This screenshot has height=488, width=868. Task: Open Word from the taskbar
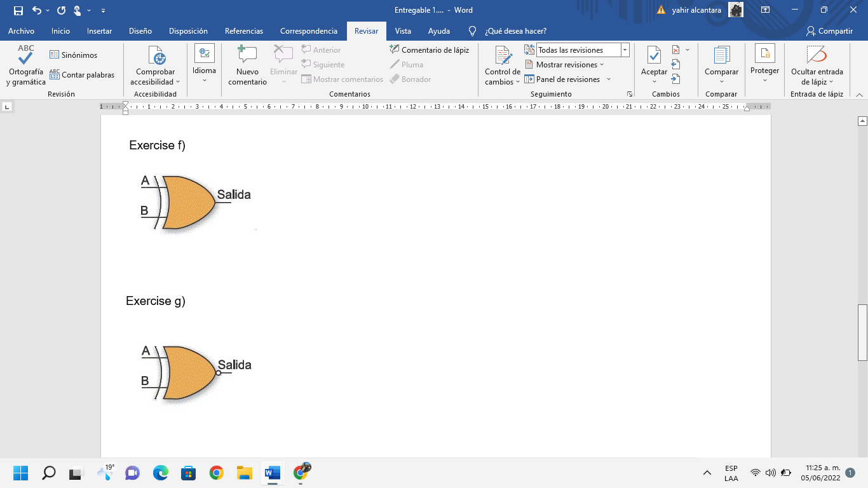coord(273,473)
